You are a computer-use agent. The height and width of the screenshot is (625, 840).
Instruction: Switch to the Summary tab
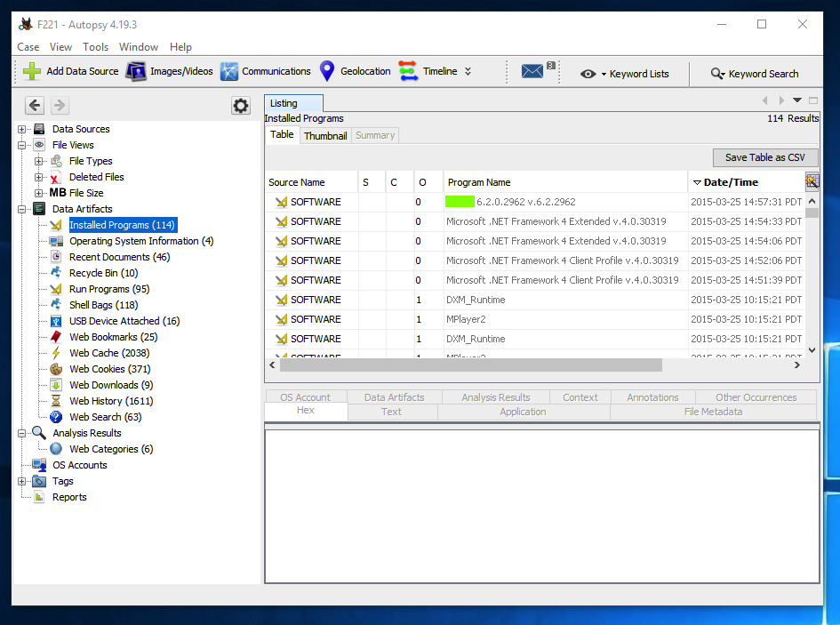point(375,136)
